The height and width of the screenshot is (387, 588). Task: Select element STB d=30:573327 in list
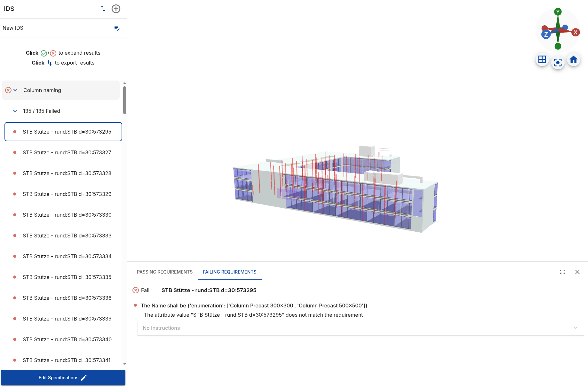pyautogui.click(x=67, y=152)
